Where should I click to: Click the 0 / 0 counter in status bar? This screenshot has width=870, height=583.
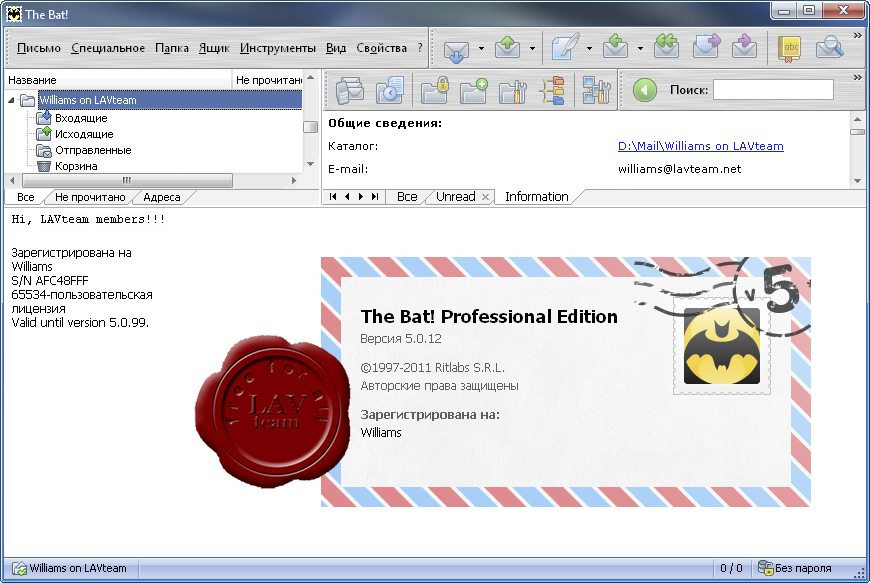tap(731, 568)
